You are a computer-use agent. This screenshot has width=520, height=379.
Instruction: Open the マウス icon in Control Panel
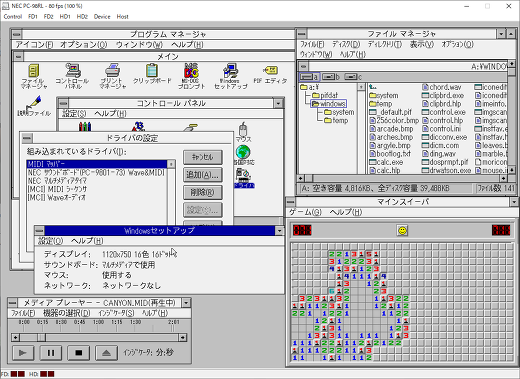coord(243,132)
